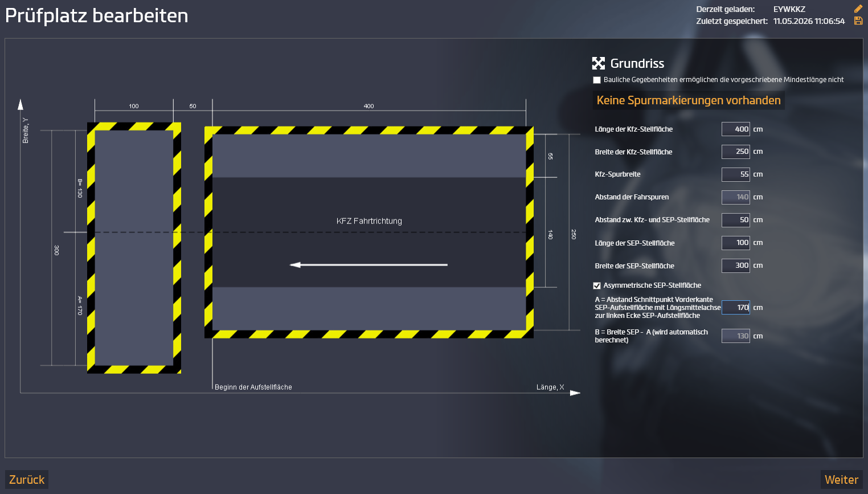Image resolution: width=868 pixels, height=494 pixels.
Task: Focus the Länge der SEP-Stellfläche field
Action: coord(736,243)
